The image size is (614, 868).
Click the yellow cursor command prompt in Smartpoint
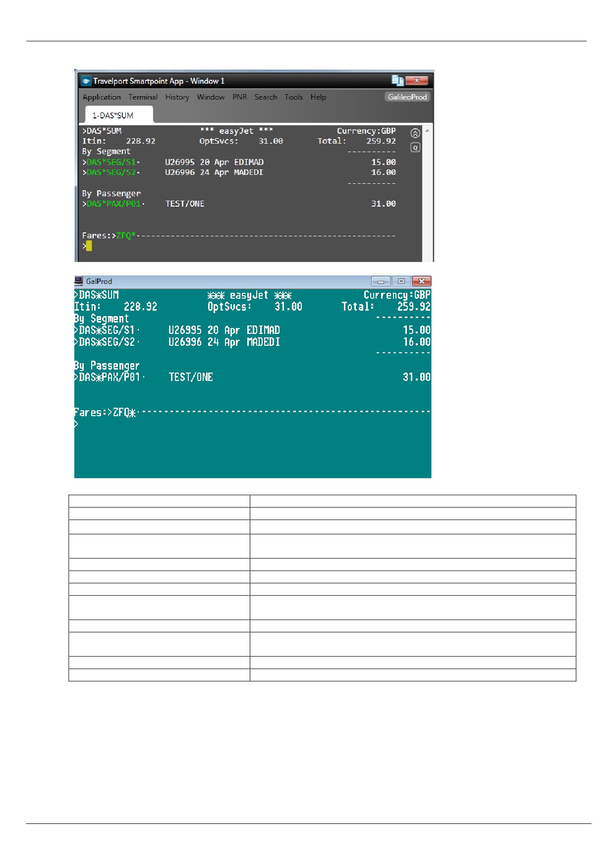pos(89,246)
